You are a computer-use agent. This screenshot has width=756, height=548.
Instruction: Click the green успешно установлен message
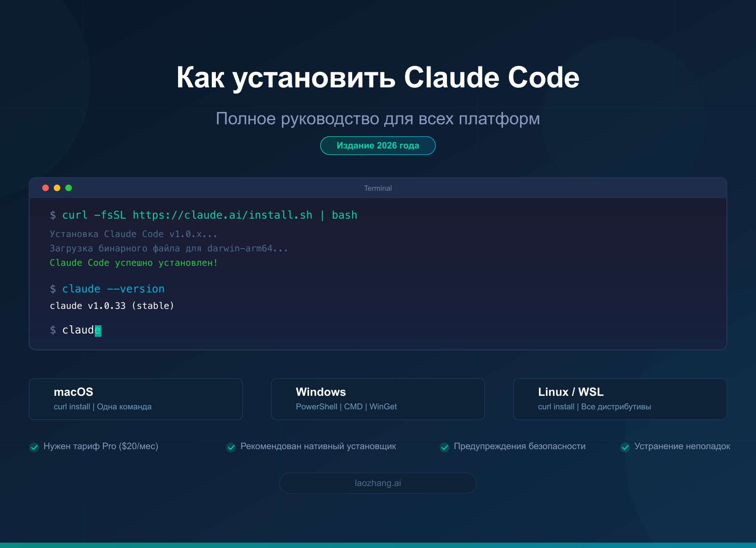tap(134, 263)
